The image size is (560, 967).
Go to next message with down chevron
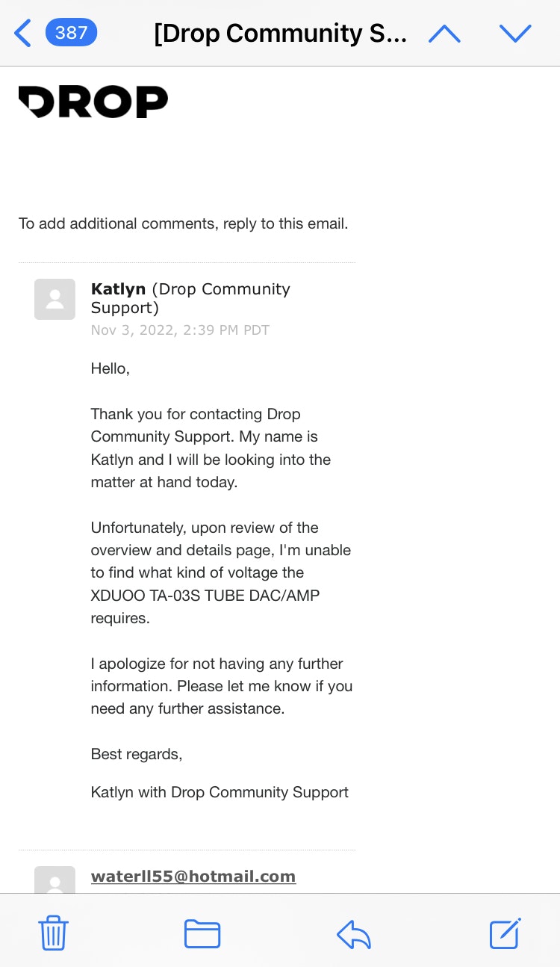[514, 33]
